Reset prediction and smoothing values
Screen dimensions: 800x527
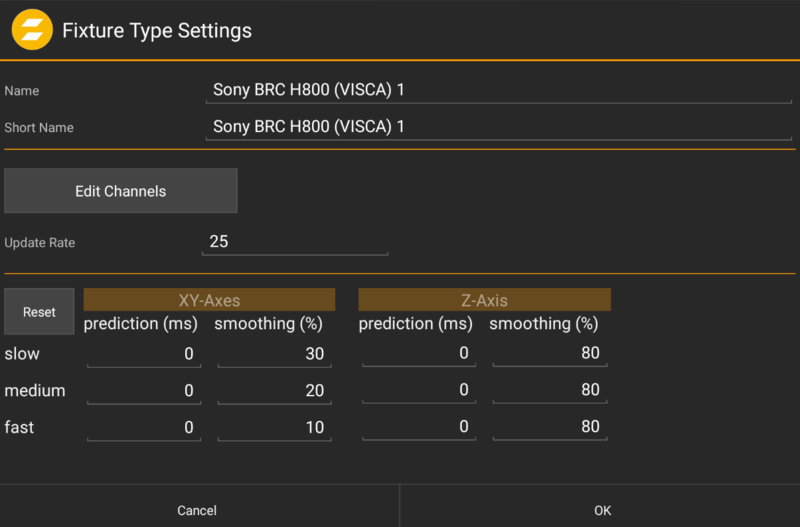pyautogui.click(x=39, y=312)
